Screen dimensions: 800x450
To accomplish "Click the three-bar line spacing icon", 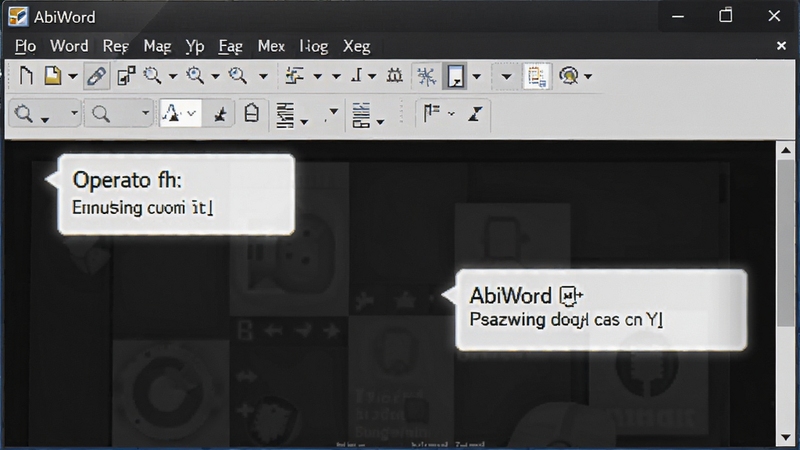I will click(361, 115).
